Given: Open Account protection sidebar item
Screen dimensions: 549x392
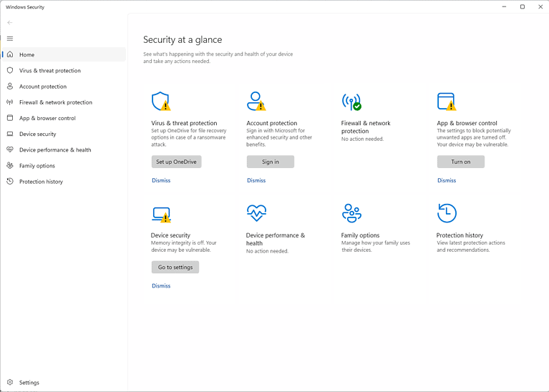Looking at the screenshot, I should [x=64, y=87].
